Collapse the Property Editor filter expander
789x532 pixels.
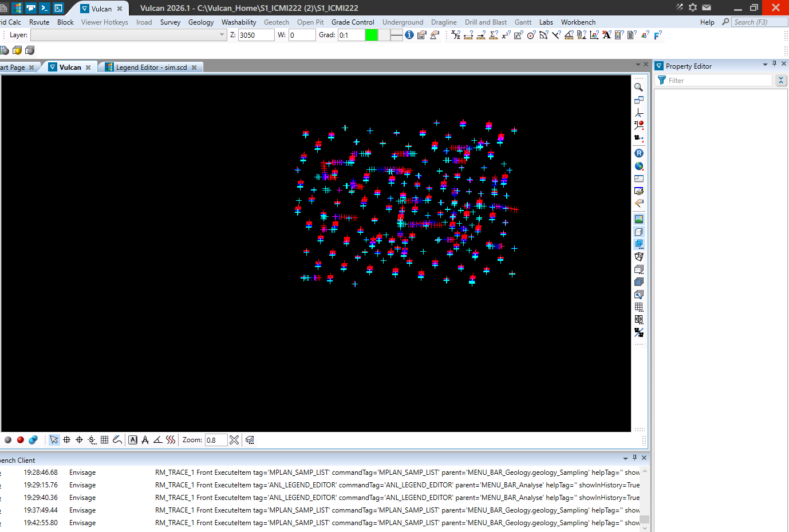click(781, 81)
